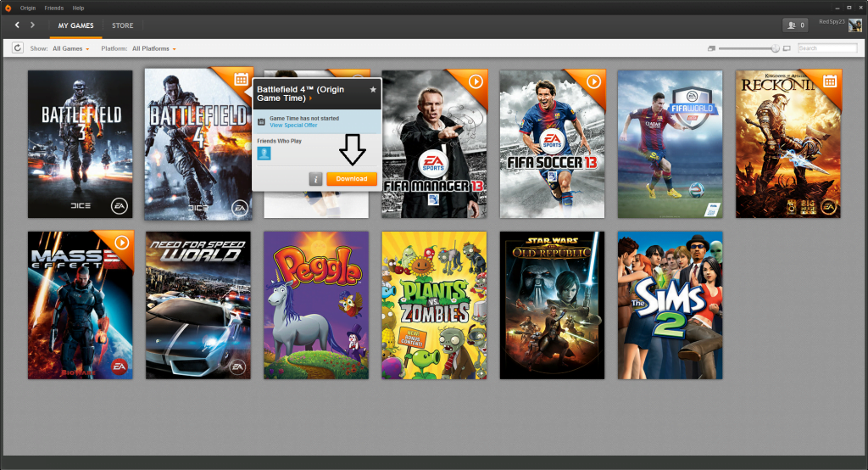Select the Kingdoms of Amalur Reckoning tile
Image resolution: width=868 pixels, height=470 pixels.
788,144
